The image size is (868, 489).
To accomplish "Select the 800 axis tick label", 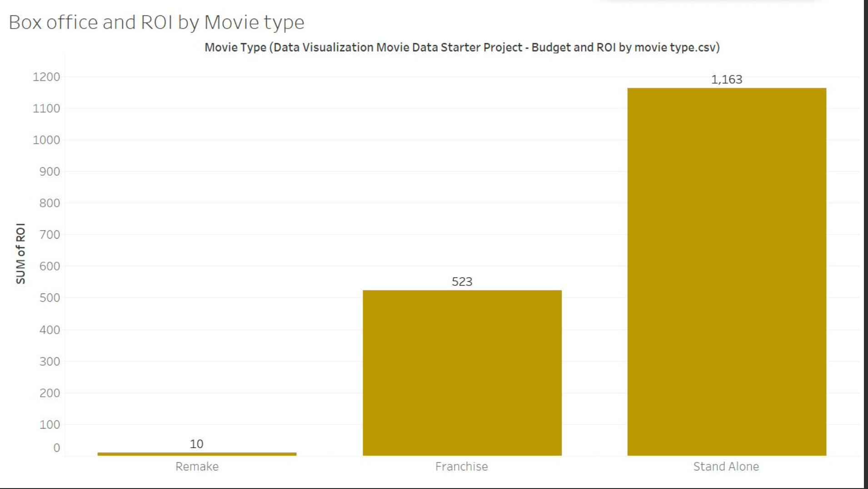I will point(50,203).
